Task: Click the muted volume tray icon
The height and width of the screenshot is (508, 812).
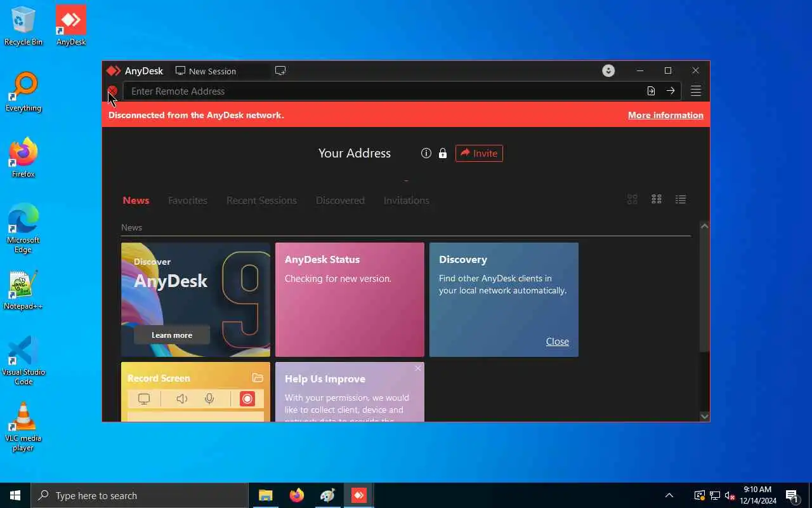Action: [x=730, y=495]
